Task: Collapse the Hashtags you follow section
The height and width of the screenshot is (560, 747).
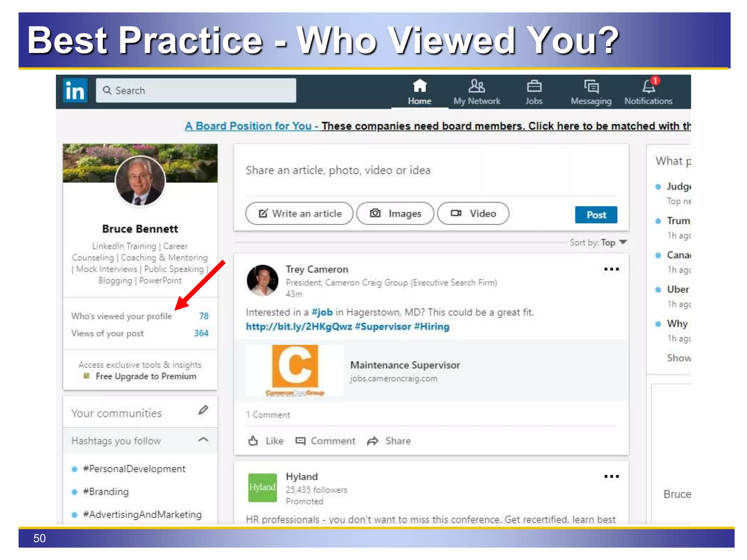Action: (203, 440)
